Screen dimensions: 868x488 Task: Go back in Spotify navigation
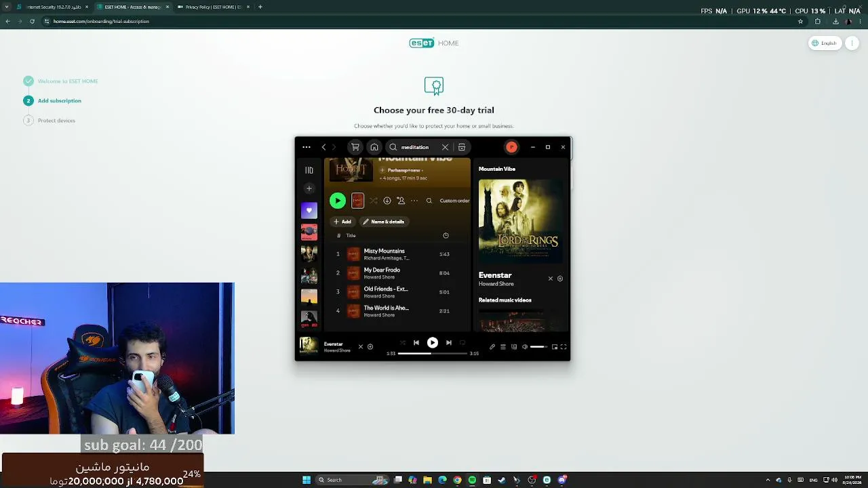point(323,147)
